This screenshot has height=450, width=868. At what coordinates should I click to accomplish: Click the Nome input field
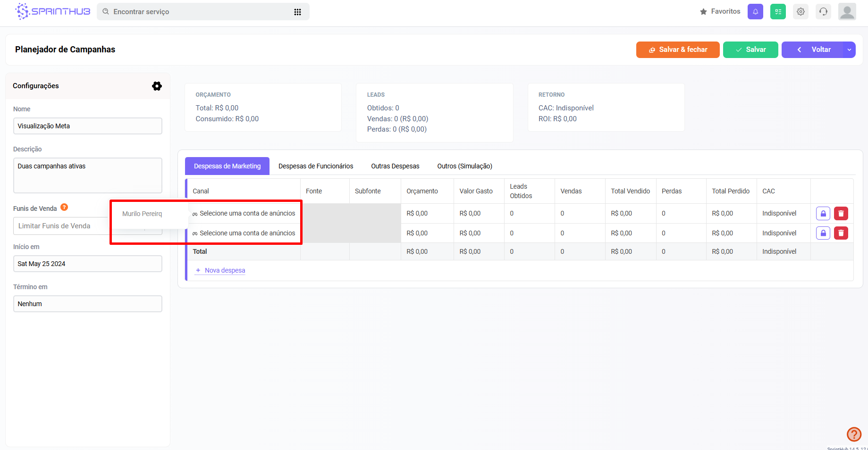(87, 126)
